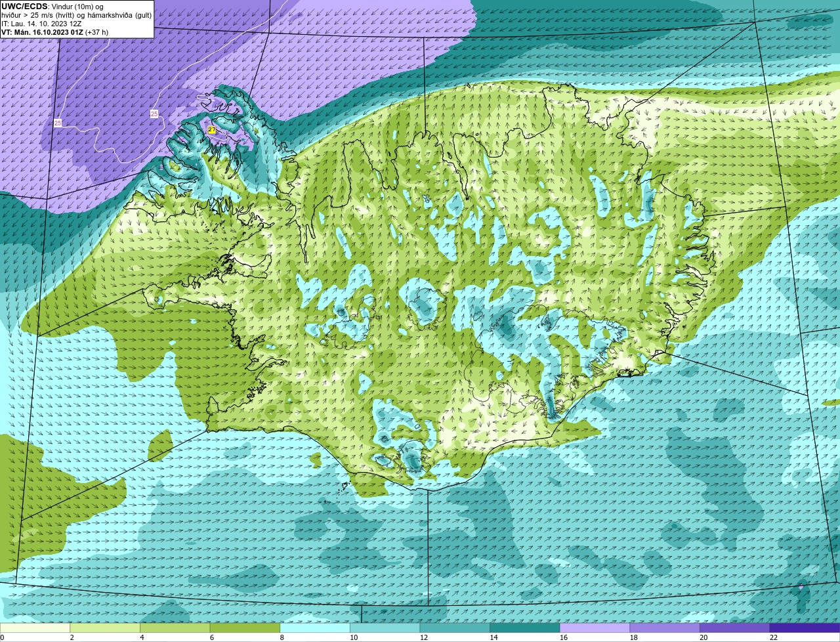Click the 'VT: Mán. 16.10.2023 01Z' valid time
The height and width of the screenshot is (642, 840).
pyautogui.click(x=42, y=32)
